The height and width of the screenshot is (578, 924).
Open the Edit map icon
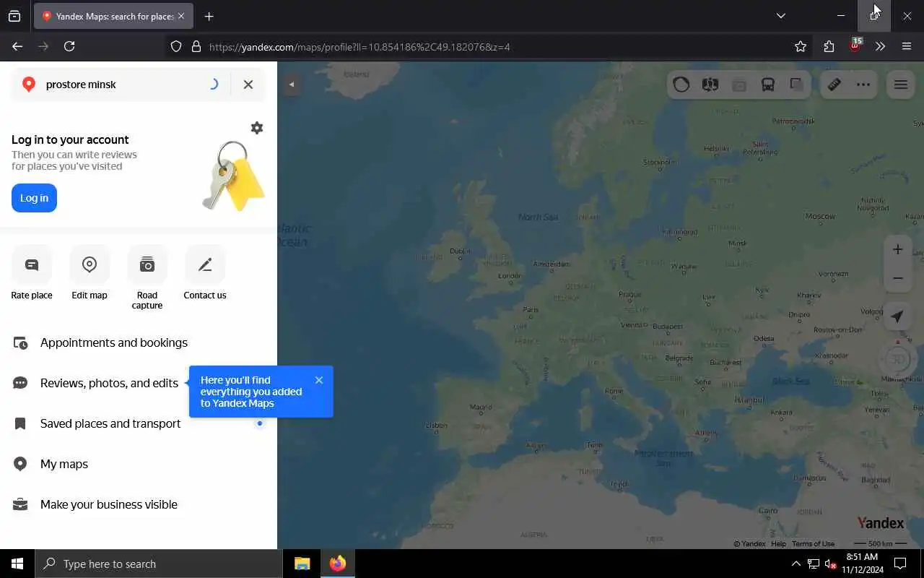pos(90,264)
